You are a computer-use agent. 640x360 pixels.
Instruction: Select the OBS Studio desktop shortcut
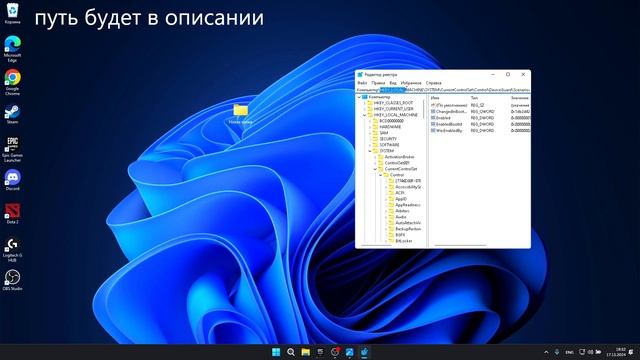pos(12,280)
